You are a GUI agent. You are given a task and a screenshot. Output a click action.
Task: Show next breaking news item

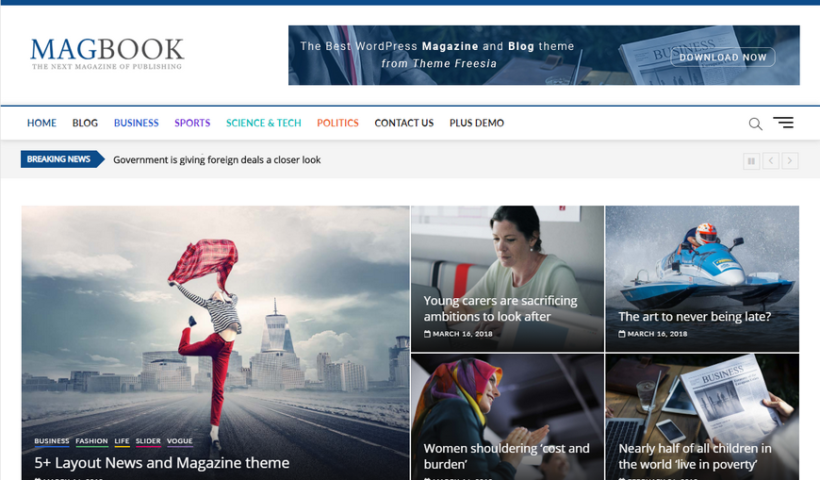click(x=790, y=161)
